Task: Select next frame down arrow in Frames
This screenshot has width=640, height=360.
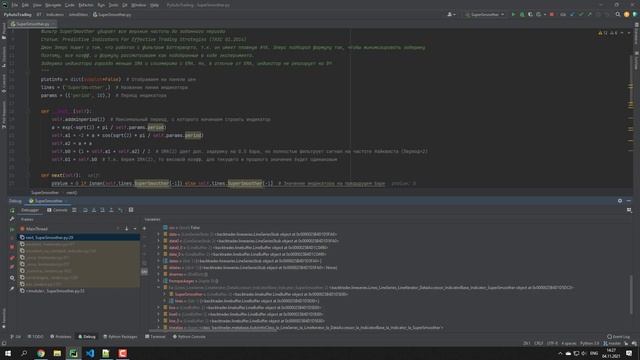Action: coord(127,229)
